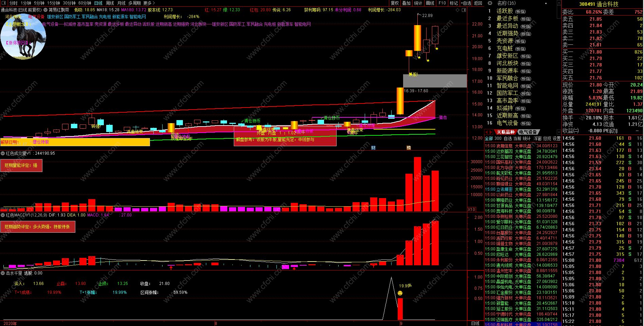The height and width of the screenshot is (326, 644).
Task: Open the 击水千里 indicator dropdown
Action: [x=3, y=273]
